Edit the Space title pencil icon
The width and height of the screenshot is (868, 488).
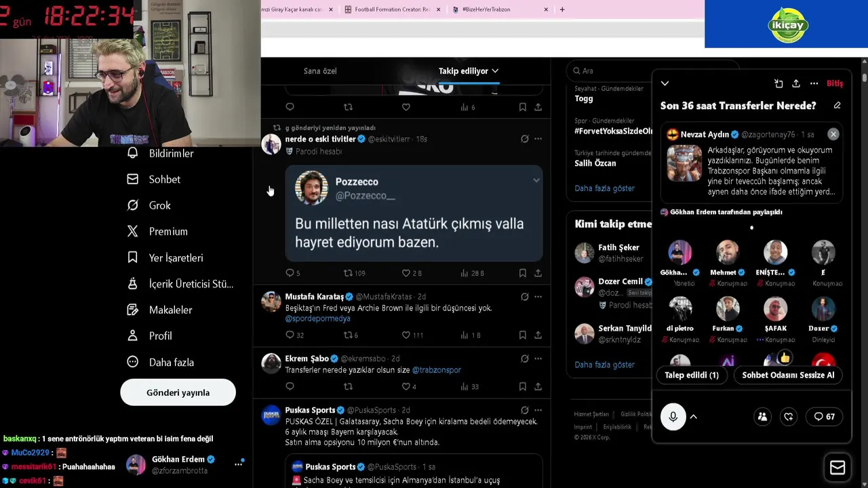point(837,106)
